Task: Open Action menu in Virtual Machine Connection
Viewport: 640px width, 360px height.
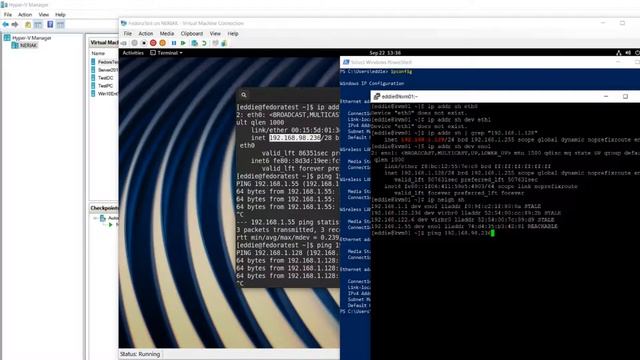Action: tap(146, 33)
